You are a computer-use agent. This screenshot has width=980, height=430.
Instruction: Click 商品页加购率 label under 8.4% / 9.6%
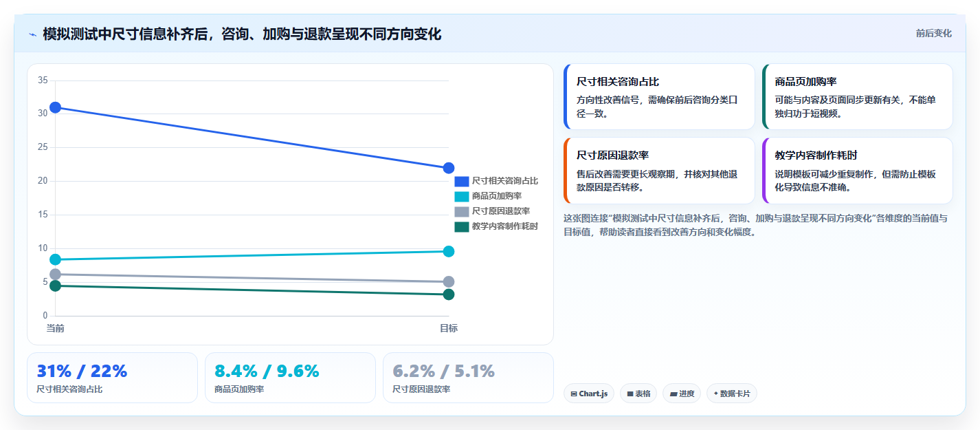[x=239, y=389]
